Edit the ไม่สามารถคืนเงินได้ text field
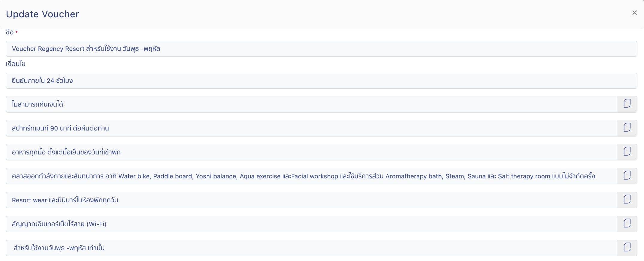 (312, 104)
